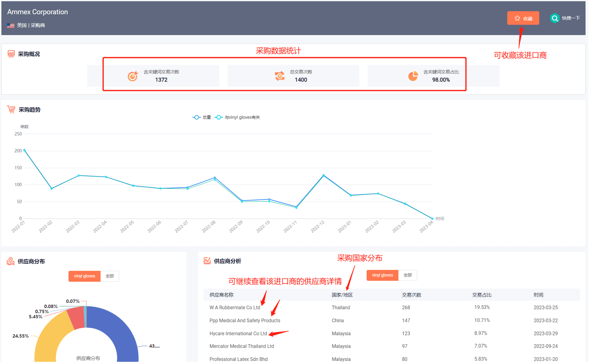Switch to 全部 in supplier analysis
589x364 pixels.
407,275
